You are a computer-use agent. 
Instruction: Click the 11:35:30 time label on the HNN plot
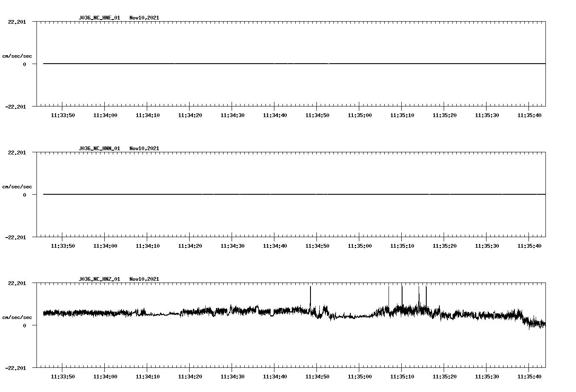click(487, 246)
